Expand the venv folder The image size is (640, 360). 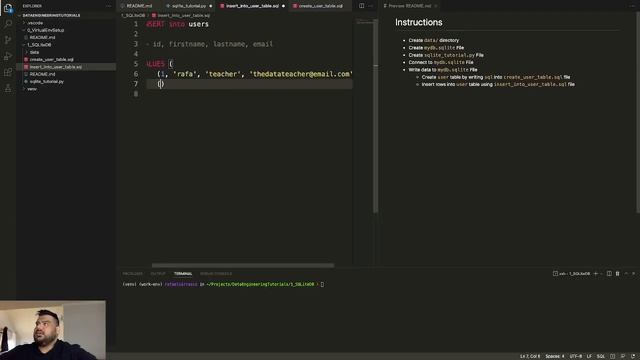point(32,89)
